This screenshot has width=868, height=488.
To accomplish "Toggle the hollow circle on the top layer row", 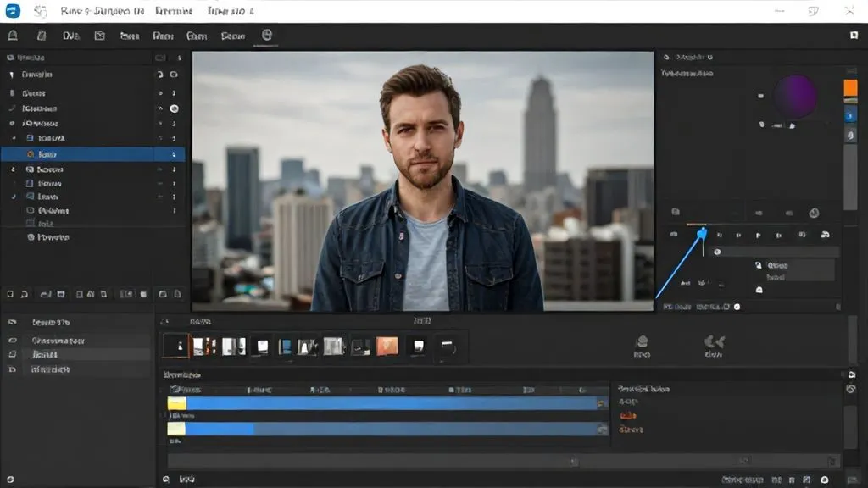I will 174,75.
